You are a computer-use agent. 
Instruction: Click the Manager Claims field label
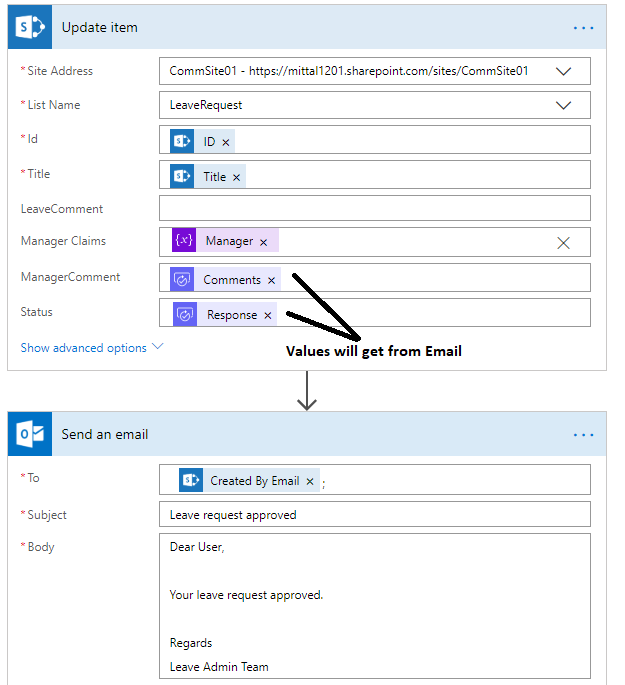[63, 241]
